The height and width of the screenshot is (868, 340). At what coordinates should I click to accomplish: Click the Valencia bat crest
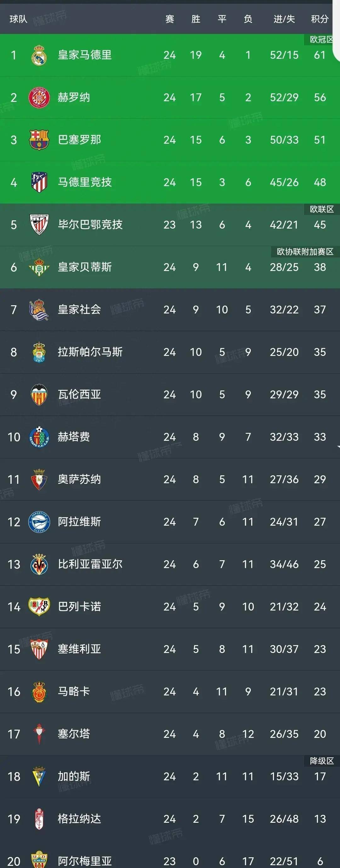[39, 395]
